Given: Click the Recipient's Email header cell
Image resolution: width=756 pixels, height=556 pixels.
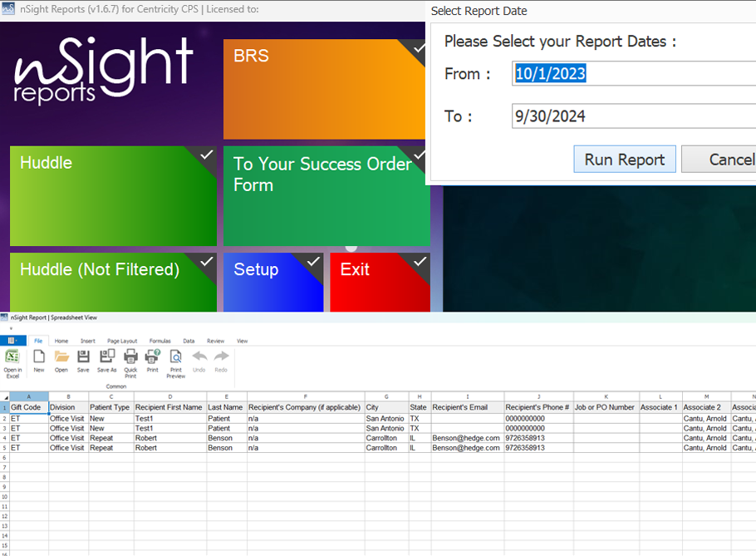Looking at the screenshot, I should (x=468, y=407).
